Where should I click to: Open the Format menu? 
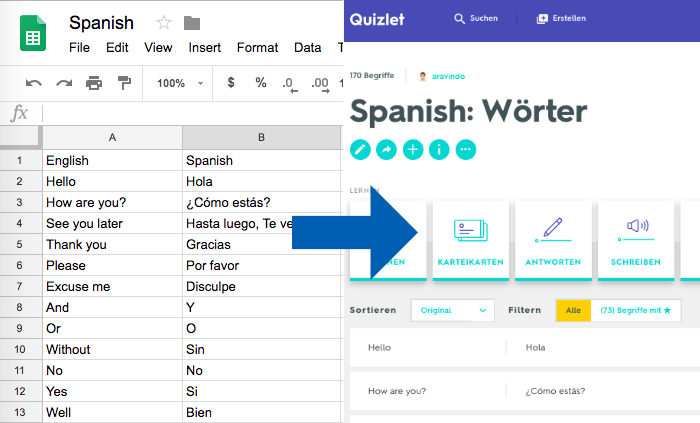tap(257, 47)
